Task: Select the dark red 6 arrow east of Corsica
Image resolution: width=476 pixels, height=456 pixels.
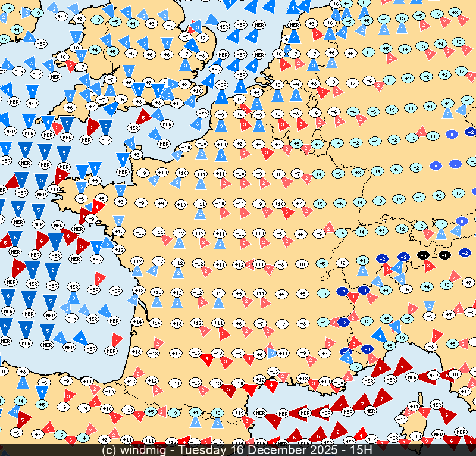Action: [446, 416]
